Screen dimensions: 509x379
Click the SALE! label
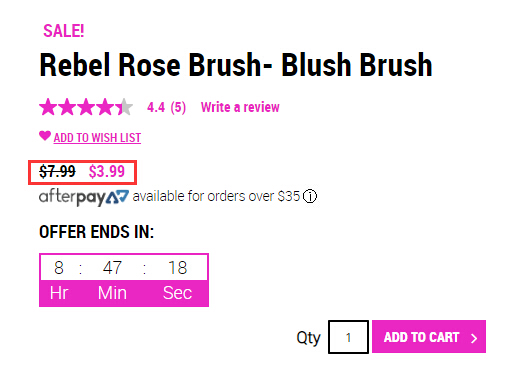click(64, 31)
